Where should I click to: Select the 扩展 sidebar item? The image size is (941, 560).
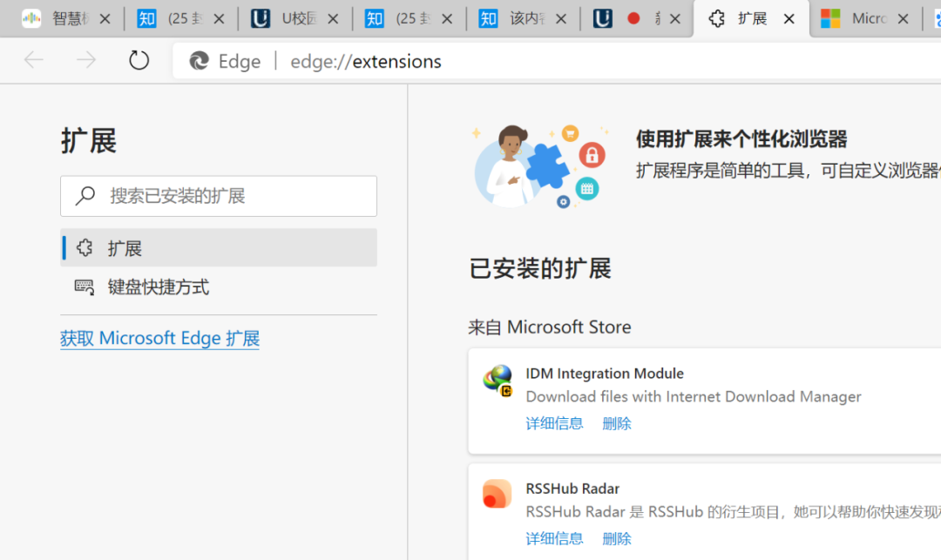[219, 247]
